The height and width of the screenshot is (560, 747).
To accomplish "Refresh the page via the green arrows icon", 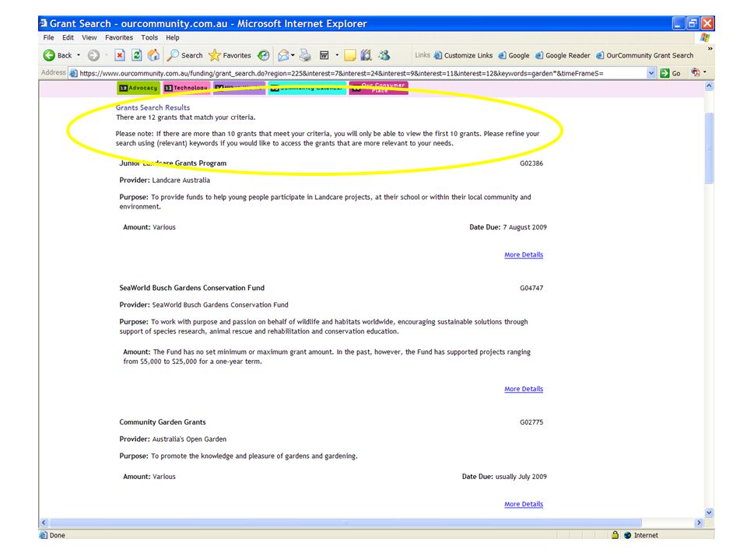I will (137, 55).
